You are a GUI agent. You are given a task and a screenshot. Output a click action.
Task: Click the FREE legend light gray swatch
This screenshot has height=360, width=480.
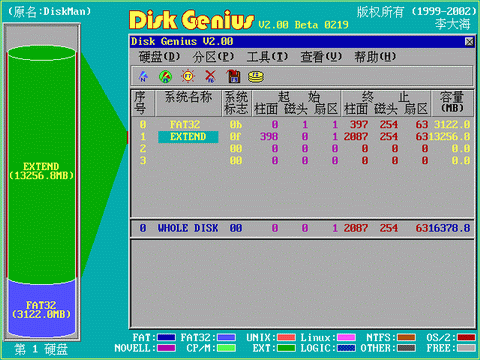[466, 348]
